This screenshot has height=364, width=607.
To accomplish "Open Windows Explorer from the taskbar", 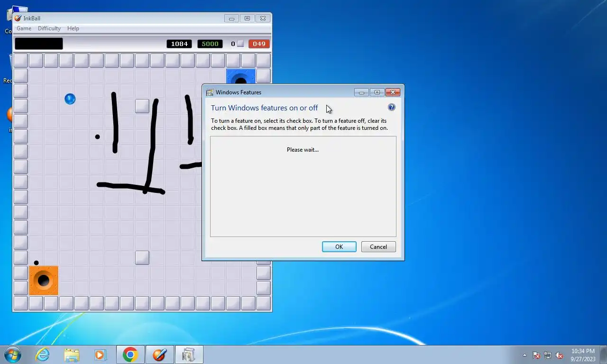I will 72,355.
